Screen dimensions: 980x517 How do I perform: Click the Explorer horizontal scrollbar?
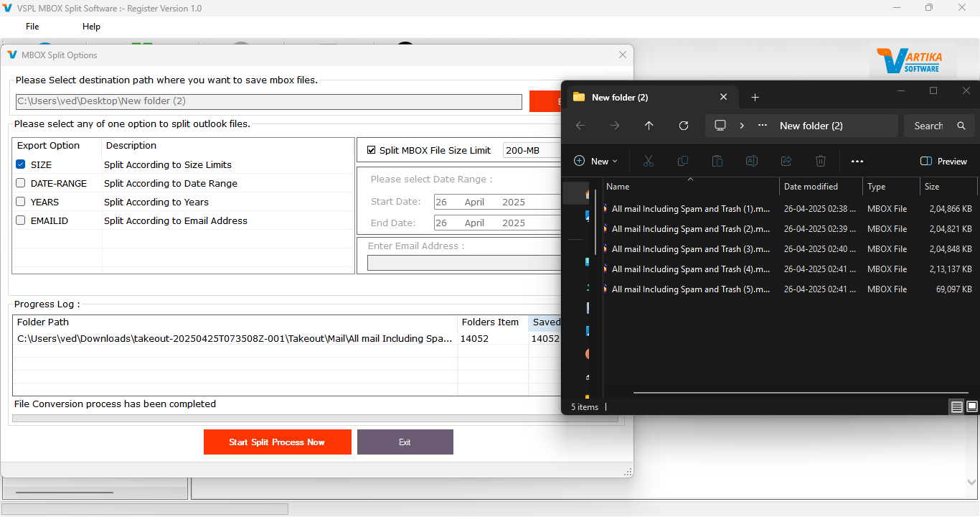click(x=801, y=393)
